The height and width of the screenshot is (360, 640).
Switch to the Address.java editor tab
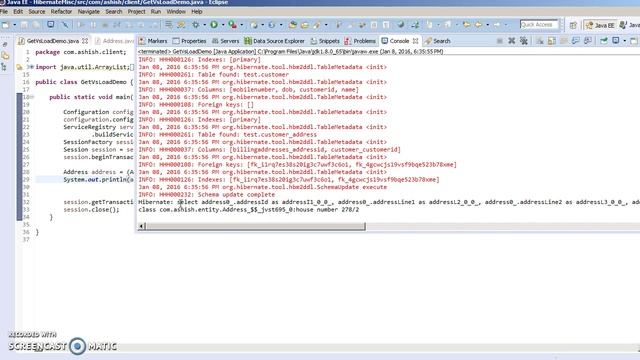coord(114,41)
